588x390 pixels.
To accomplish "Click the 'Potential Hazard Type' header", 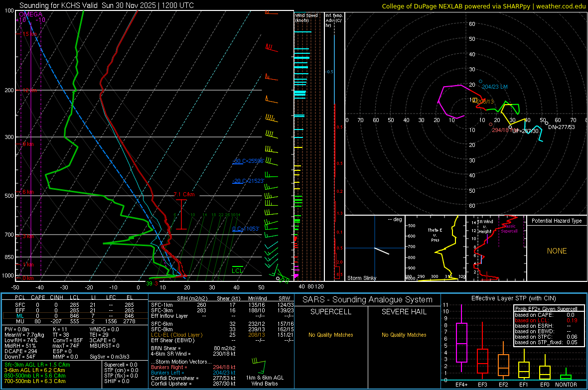I will (x=557, y=221).
